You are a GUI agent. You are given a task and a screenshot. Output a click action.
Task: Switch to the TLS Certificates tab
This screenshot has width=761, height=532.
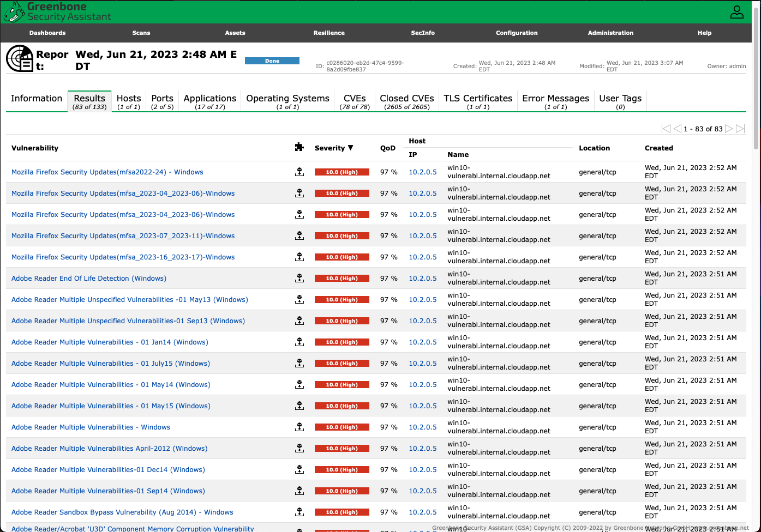478,101
